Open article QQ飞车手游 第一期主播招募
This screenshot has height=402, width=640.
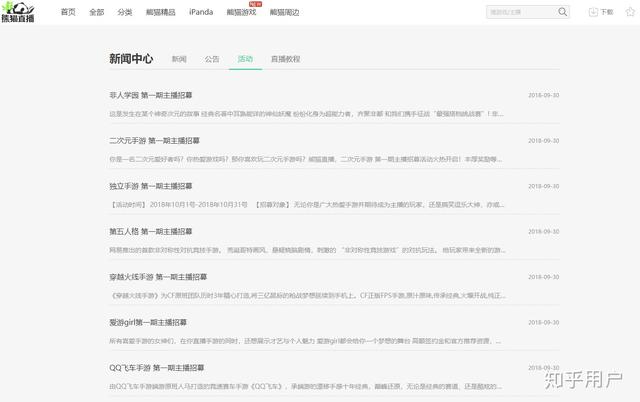click(x=156, y=367)
